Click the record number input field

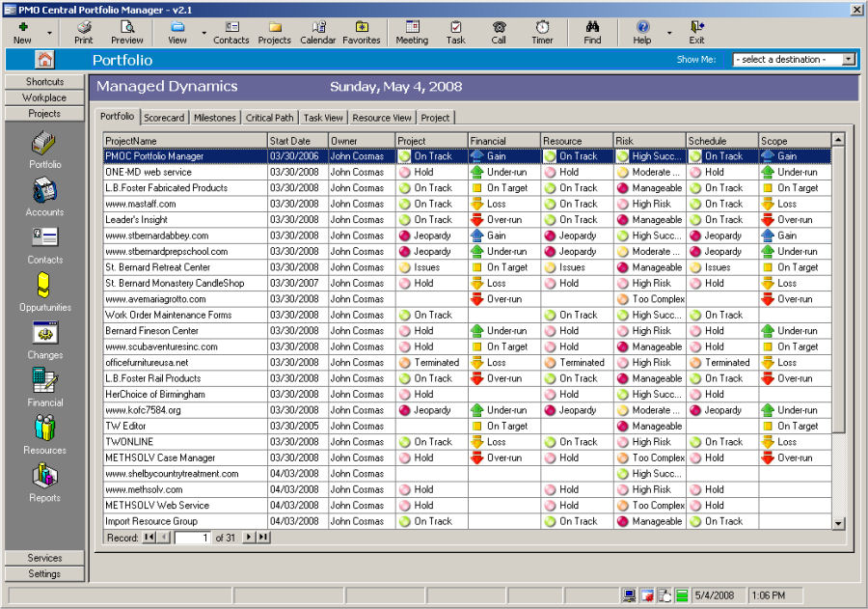coord(193,538)
